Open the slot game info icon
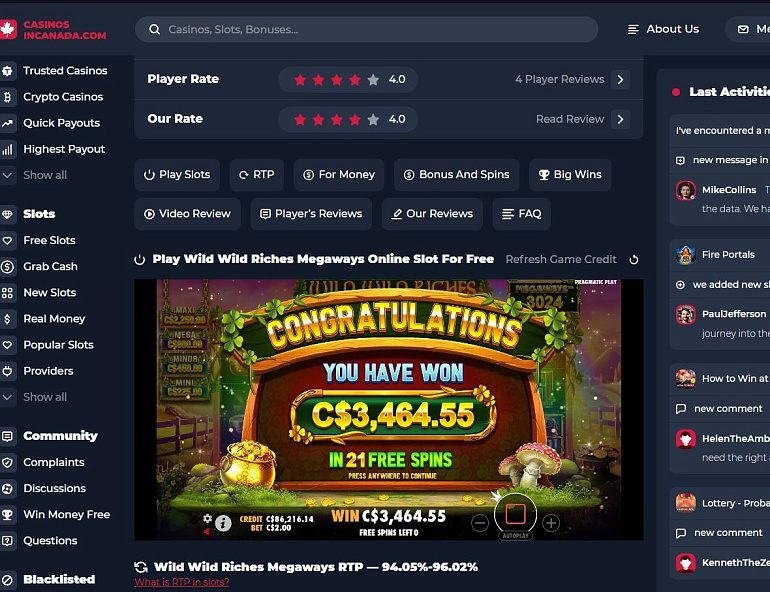770x592 pixels. (223, 523)
